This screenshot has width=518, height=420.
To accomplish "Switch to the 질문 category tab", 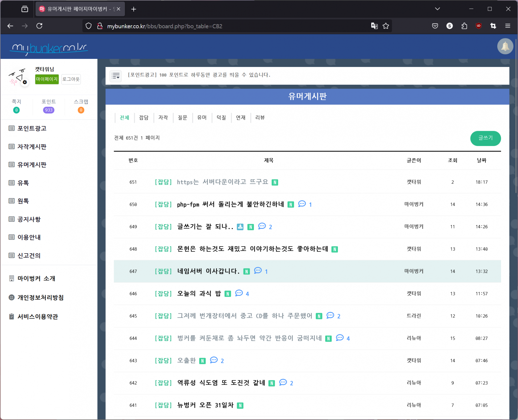I will [182, 118].
